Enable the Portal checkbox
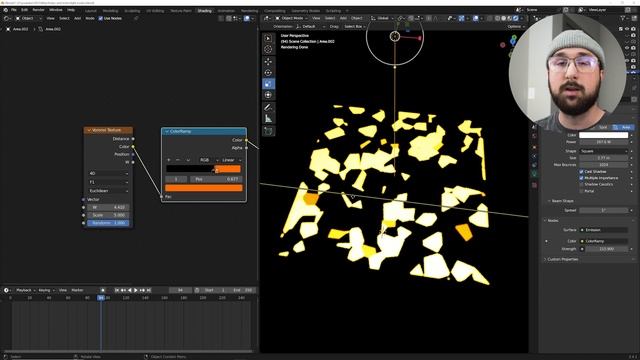 click(581, 191)
